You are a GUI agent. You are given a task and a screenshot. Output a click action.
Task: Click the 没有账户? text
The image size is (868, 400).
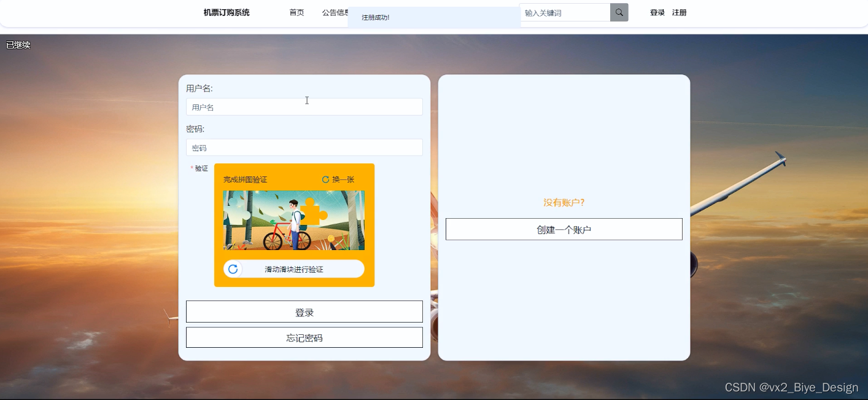click(564, 202)
